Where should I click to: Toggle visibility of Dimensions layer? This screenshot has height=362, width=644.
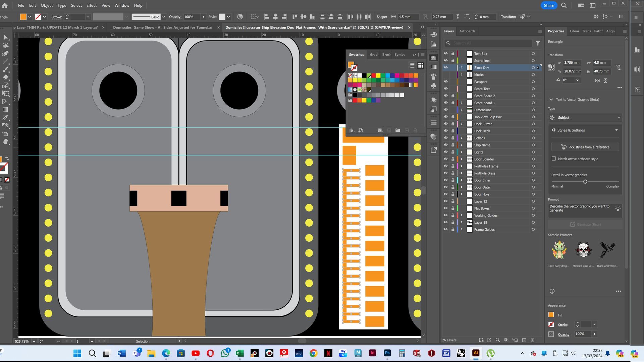pyautogui.click(x=445, y=110)
